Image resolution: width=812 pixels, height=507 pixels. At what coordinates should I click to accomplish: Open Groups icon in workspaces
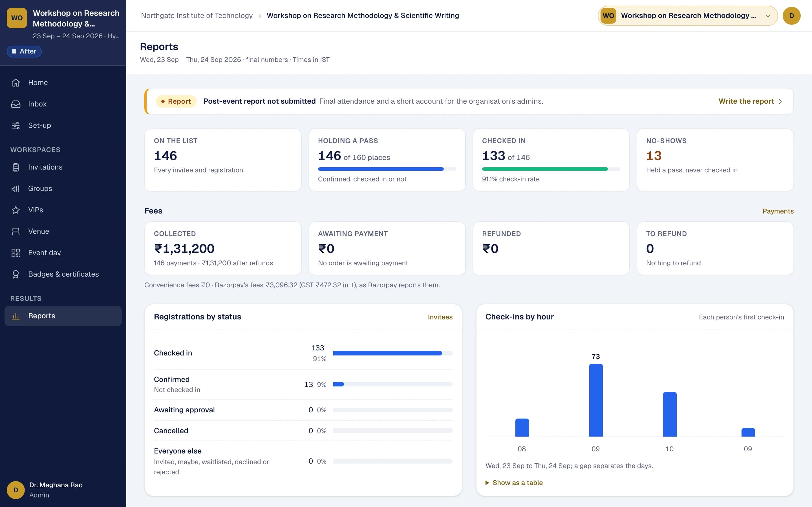(x=16, y=188)
